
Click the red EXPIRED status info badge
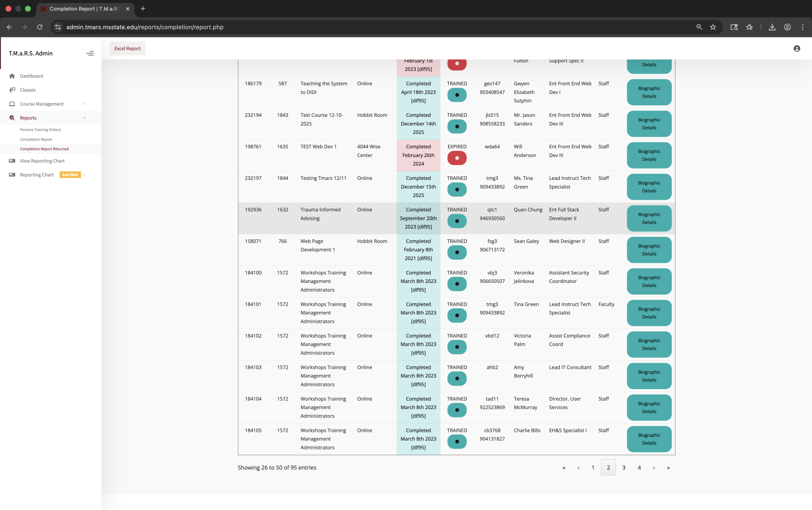[x=457, y=158]
